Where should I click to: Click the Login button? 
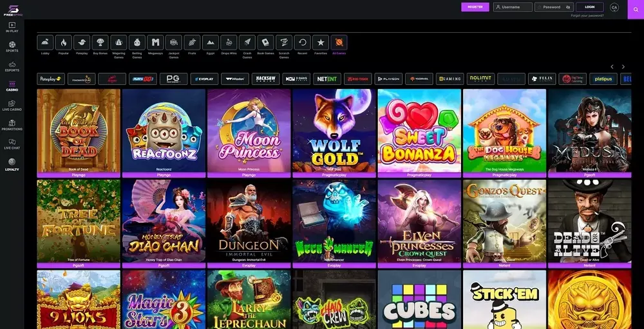[x=590, y=7]
